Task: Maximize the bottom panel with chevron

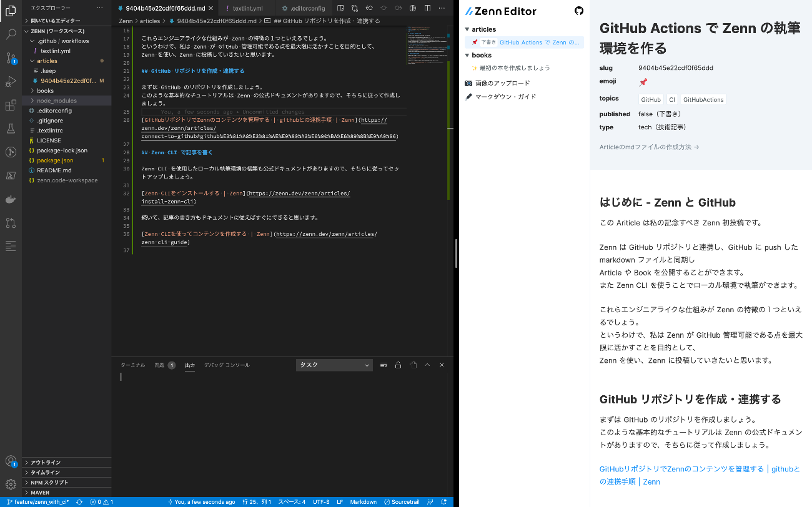Action: pos(427,365)
